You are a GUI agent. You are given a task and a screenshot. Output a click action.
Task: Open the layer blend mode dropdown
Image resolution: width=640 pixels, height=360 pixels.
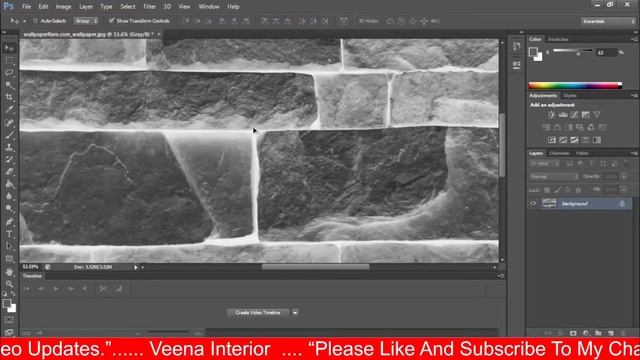[554, 177]
